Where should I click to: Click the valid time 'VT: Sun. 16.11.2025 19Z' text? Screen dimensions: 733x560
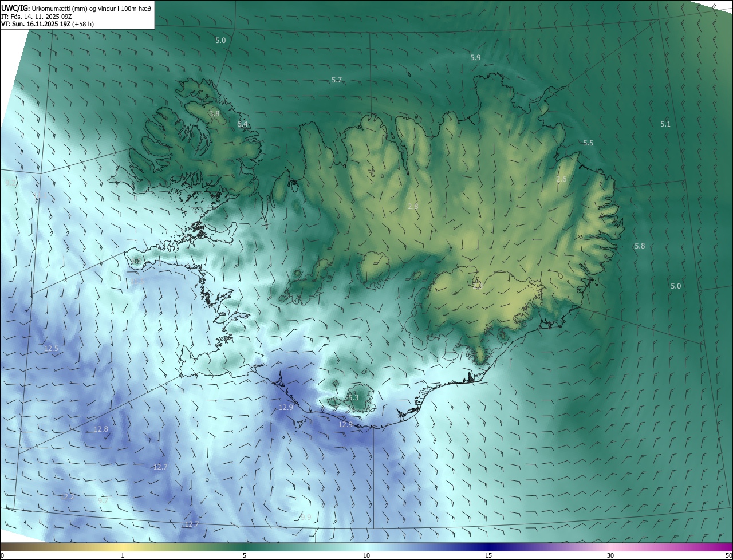coord(47,24)
